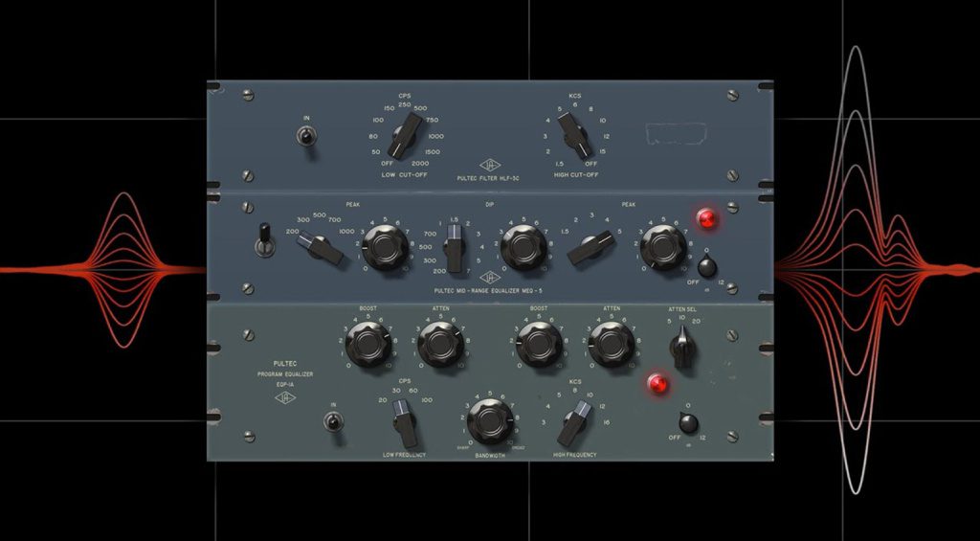980x541 pixels.
Task: Click the MEQ-5 OFF/0/12 dB gain knob
Action: [706, 268]
